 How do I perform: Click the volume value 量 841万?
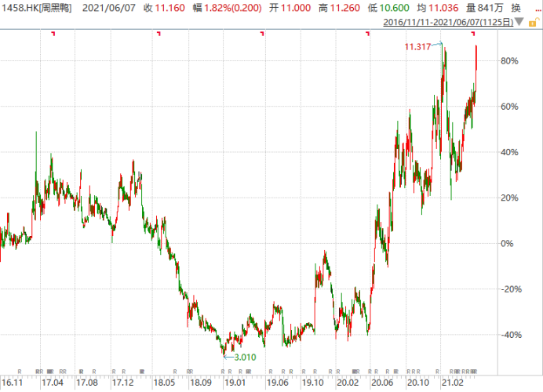pyautogui.click(x=484, y=8)
